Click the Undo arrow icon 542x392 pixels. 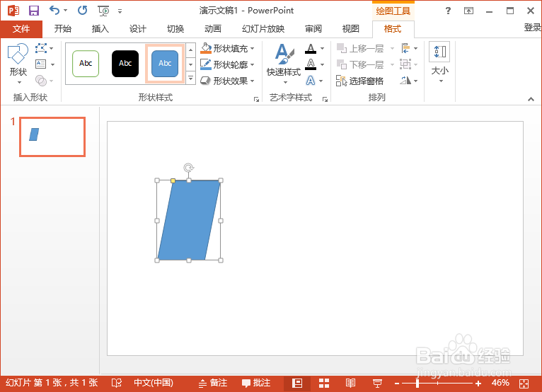pyautogui.click(x=54, y=11)
